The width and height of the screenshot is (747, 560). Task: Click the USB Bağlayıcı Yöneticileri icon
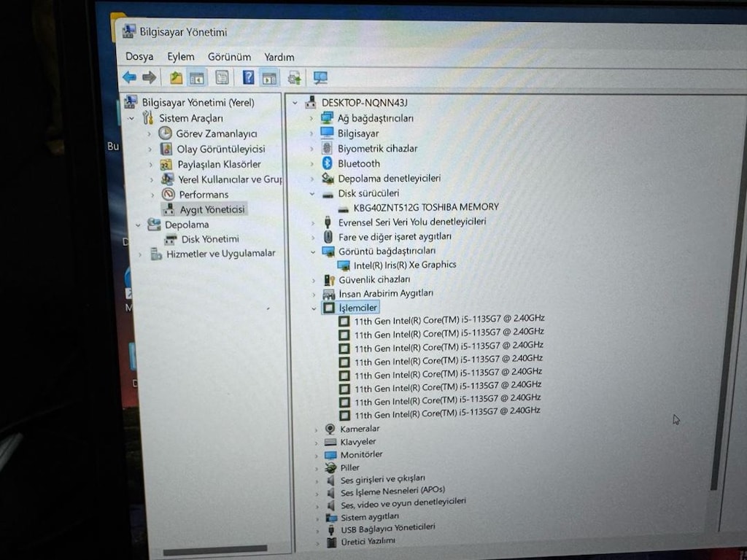tap(332, 529)
